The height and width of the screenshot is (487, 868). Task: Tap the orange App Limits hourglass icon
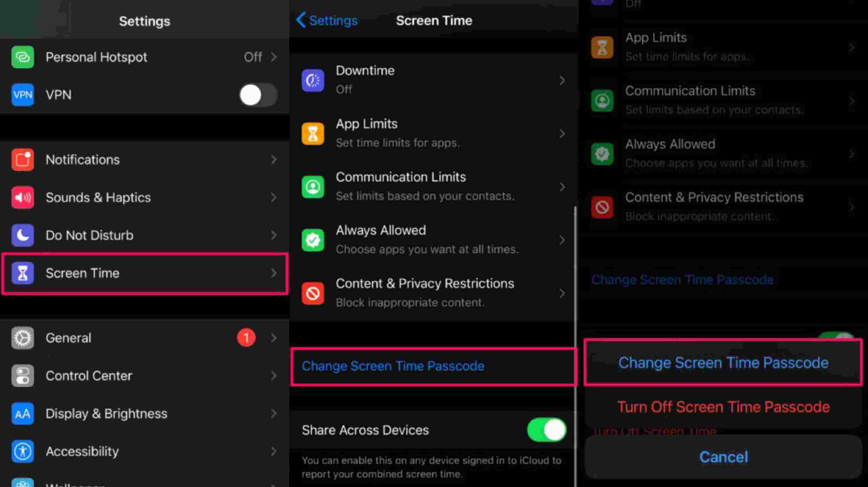313,133
